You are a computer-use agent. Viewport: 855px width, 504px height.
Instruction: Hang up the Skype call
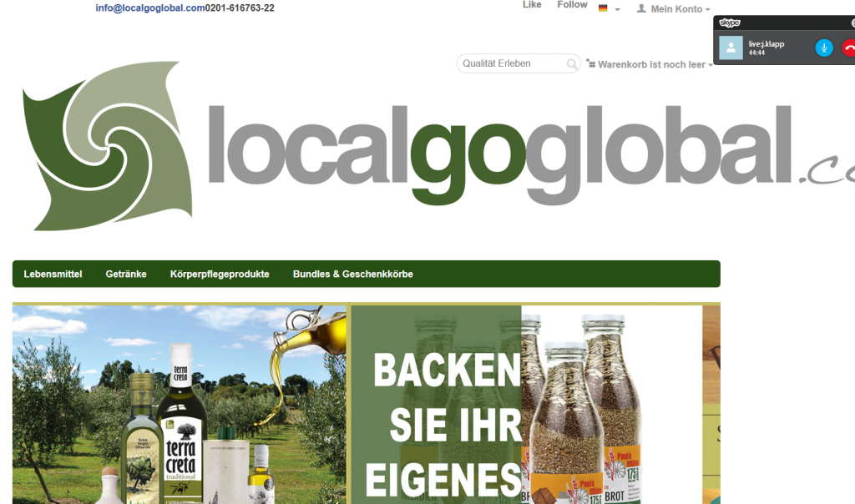tap(848, 48)
